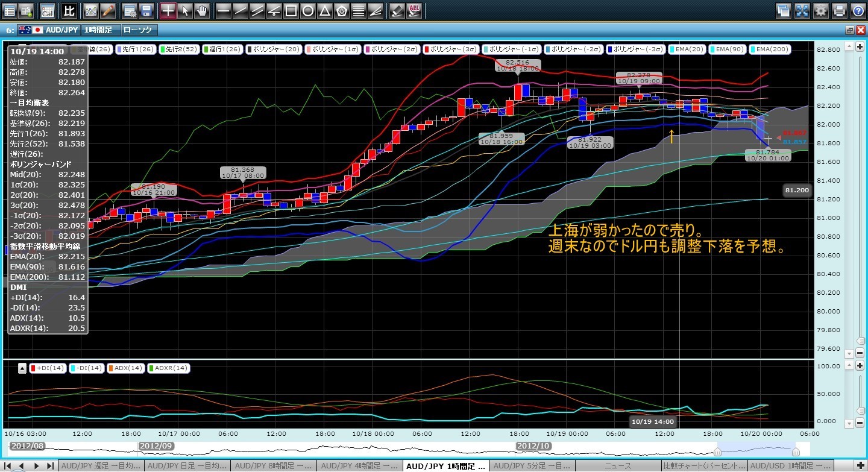Viewport: 868px width, 472px height.
Task: Toggle the EMA(200) indicator legend
Action: coord(769,49)
